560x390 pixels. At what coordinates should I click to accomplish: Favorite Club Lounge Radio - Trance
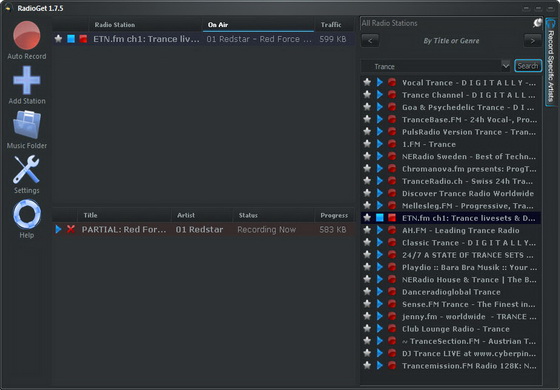[x=367, y=329]
